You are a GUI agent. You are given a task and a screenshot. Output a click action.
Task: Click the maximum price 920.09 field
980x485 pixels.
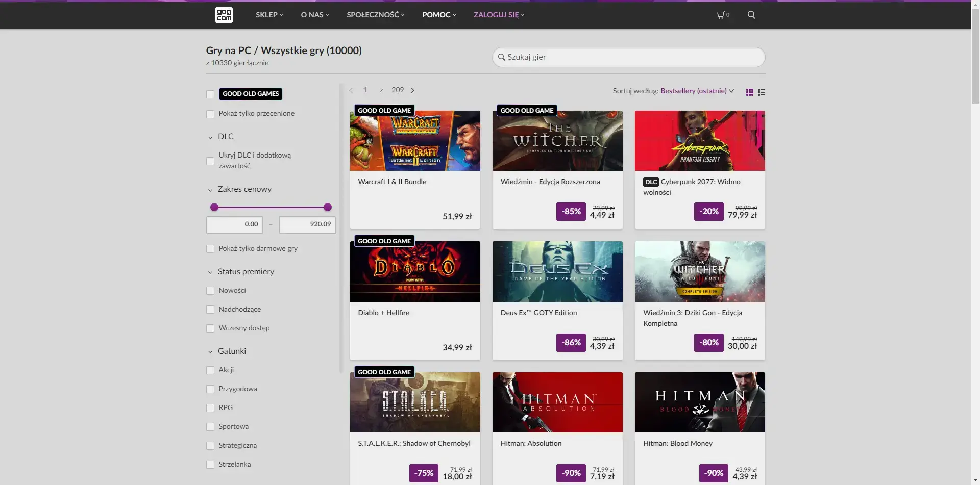point(307,224)
